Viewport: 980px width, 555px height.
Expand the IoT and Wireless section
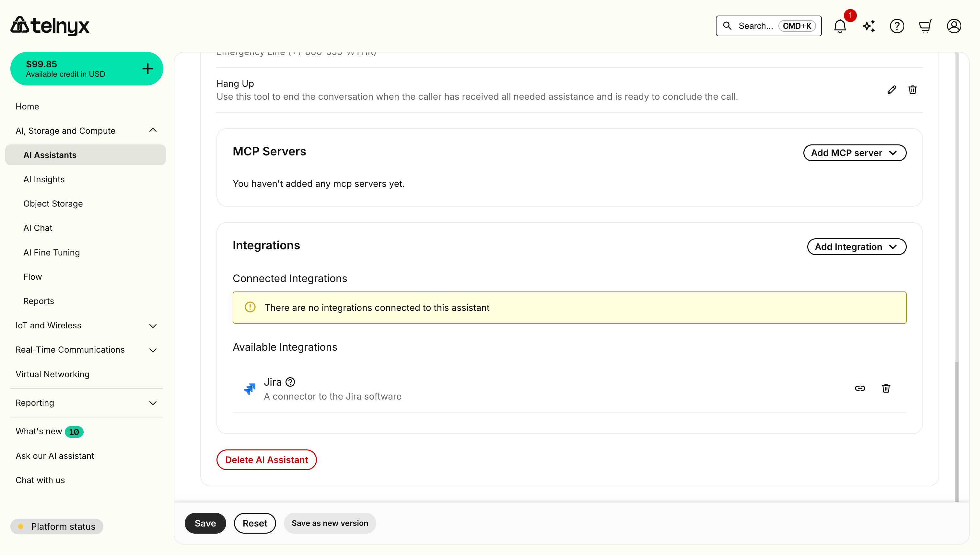pos(153,326)
